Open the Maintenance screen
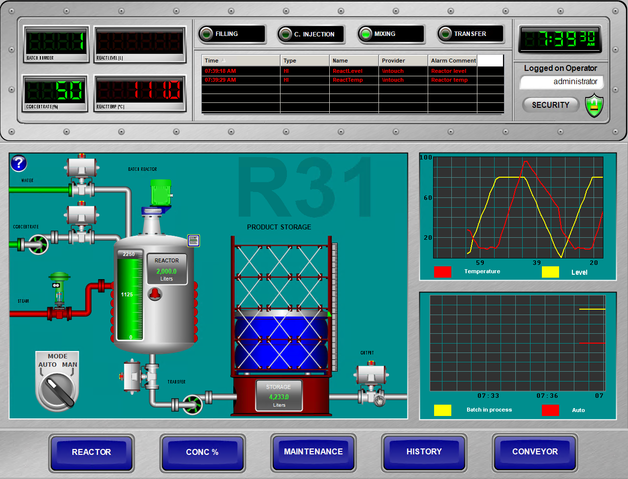The height and width of the screenshot is (479, 628). pos(313,452)
